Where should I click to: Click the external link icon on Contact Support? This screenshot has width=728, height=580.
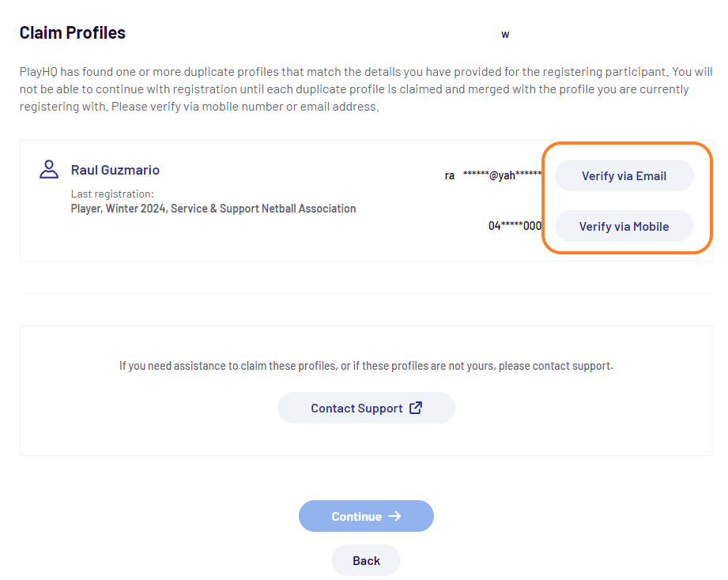[416, 409]
